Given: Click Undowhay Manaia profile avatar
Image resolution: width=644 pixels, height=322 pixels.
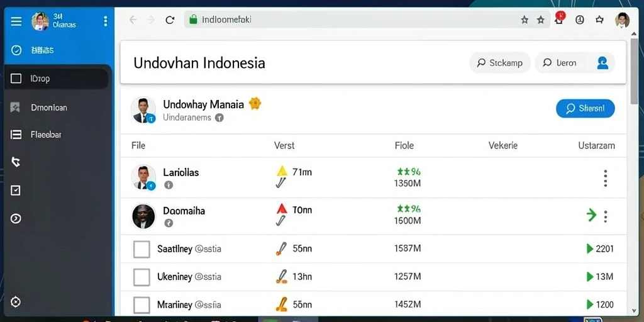Looking at the screenshot, I should pos(143,110).
